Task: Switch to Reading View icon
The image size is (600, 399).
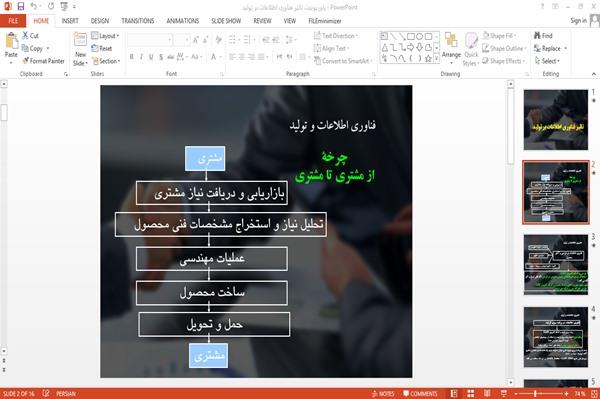Action: [x=487, y=394]
